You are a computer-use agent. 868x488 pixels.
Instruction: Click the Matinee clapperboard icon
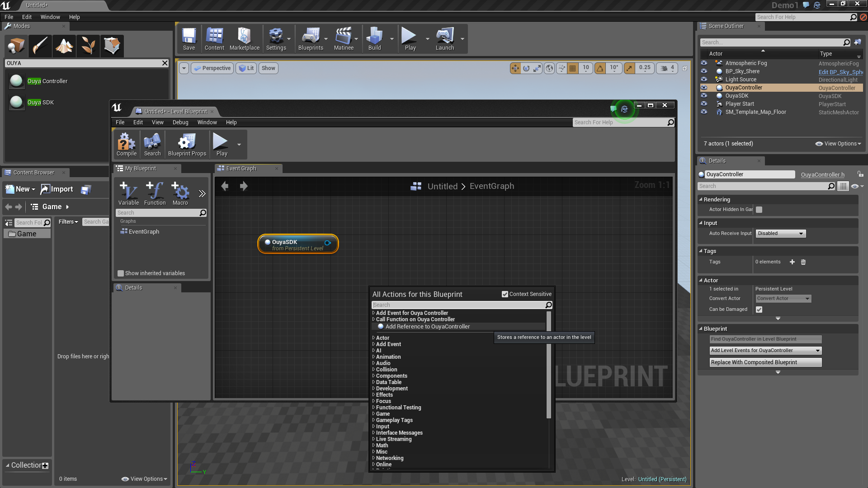(343, 36)
